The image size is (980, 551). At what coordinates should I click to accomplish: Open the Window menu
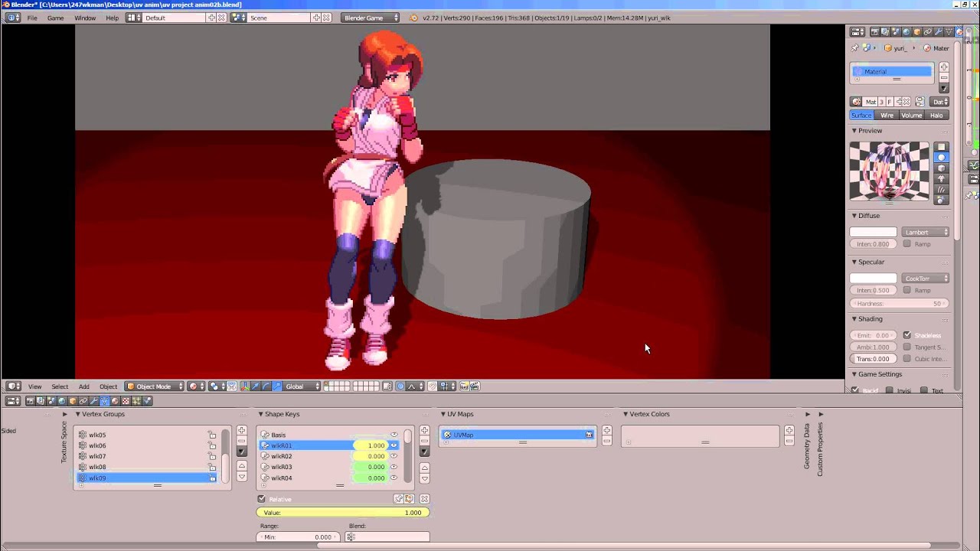[x=85, y=18]
